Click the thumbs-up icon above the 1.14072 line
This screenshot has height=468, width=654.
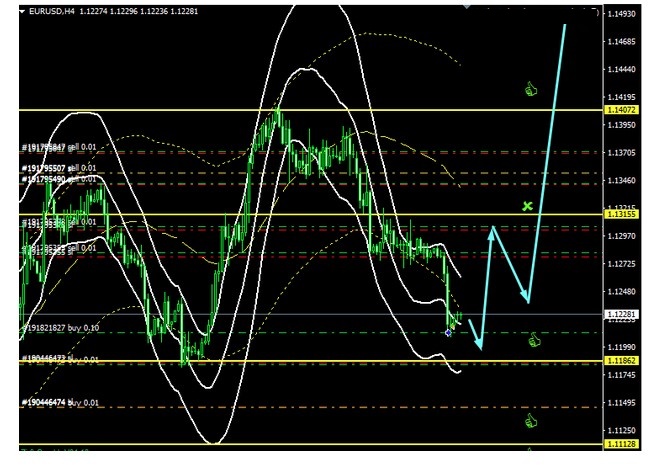[x=531, y=90]
